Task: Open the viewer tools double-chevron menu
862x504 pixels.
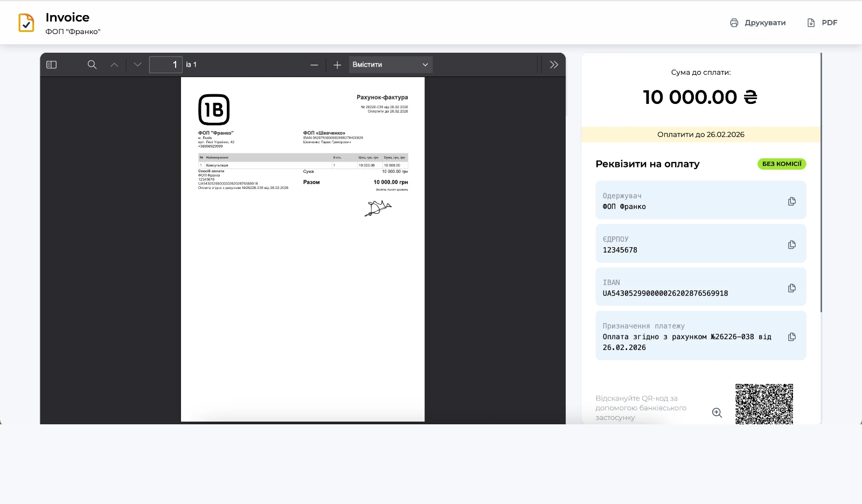Action: pos(554,65)
